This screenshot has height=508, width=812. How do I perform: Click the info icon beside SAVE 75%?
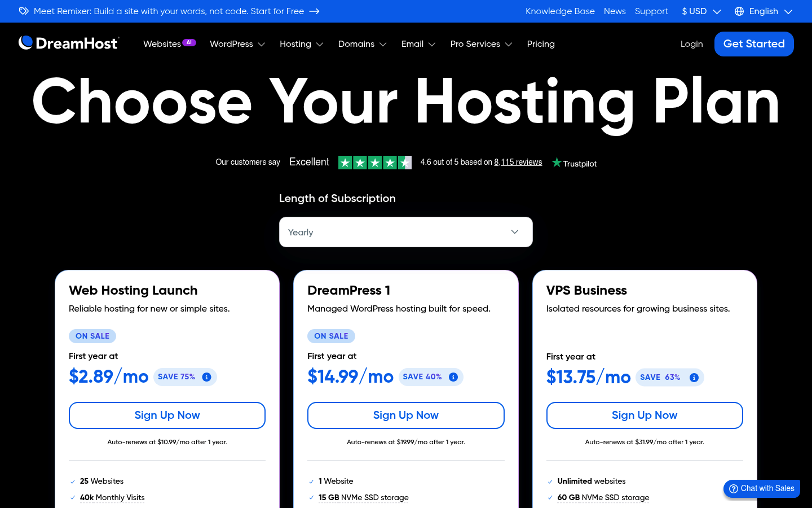[207, 377]
